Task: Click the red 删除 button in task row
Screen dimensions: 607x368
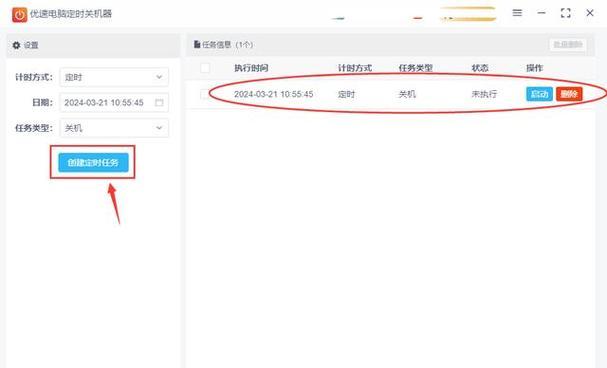Action: pyautogui.click(x=569, y=94)
